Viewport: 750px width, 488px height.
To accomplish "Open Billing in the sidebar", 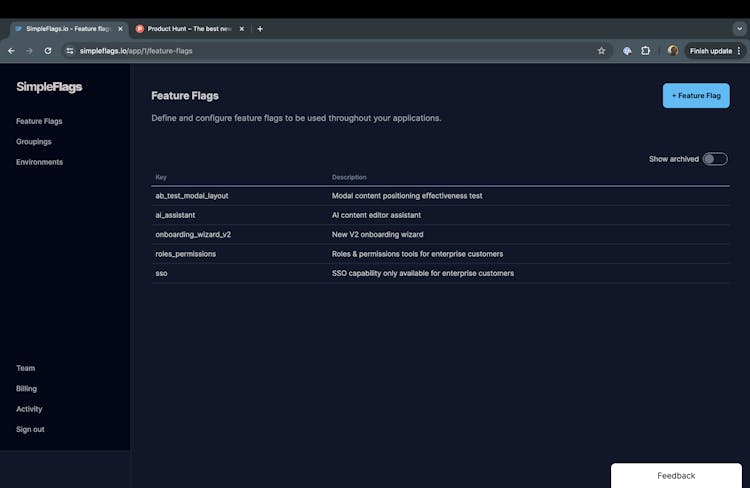I will click(x=26, y=388).
